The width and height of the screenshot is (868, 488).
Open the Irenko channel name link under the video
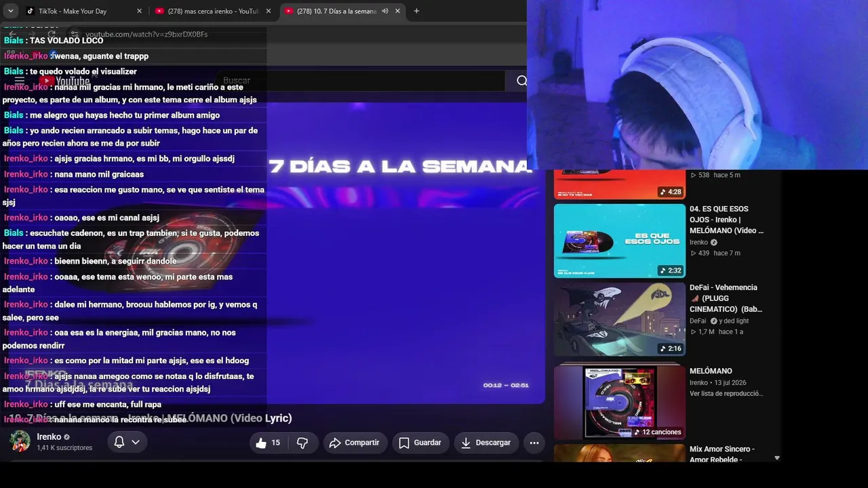(49, 436)
